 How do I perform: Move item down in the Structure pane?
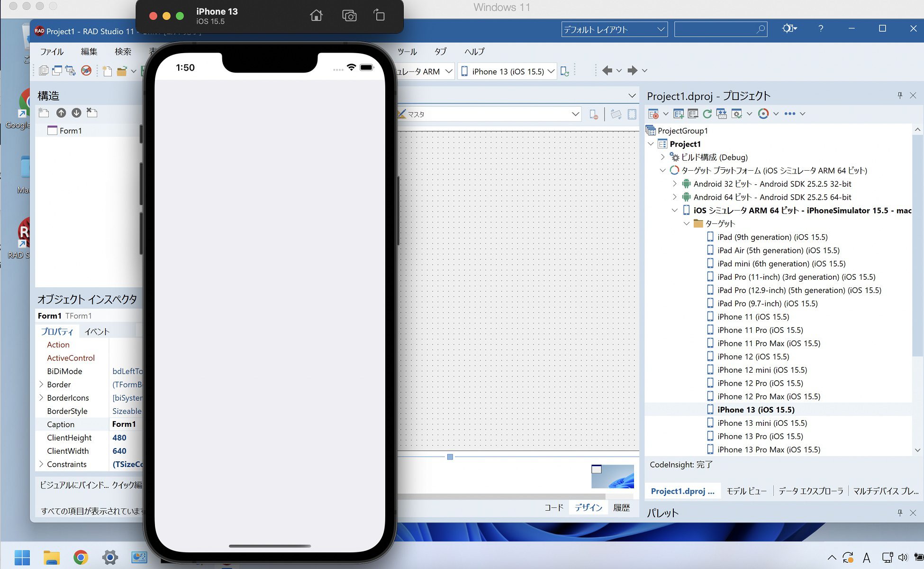coord(76,113)
